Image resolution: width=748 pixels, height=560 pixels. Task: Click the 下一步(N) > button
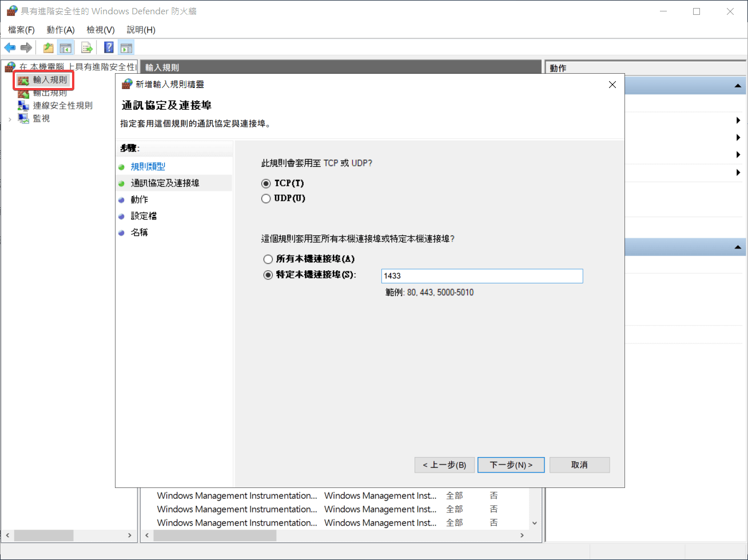pyautogui.click(x=511, y=465)
